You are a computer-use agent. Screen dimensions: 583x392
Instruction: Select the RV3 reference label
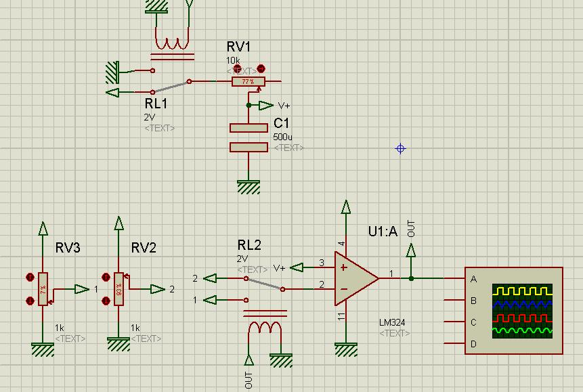point(68,248)
